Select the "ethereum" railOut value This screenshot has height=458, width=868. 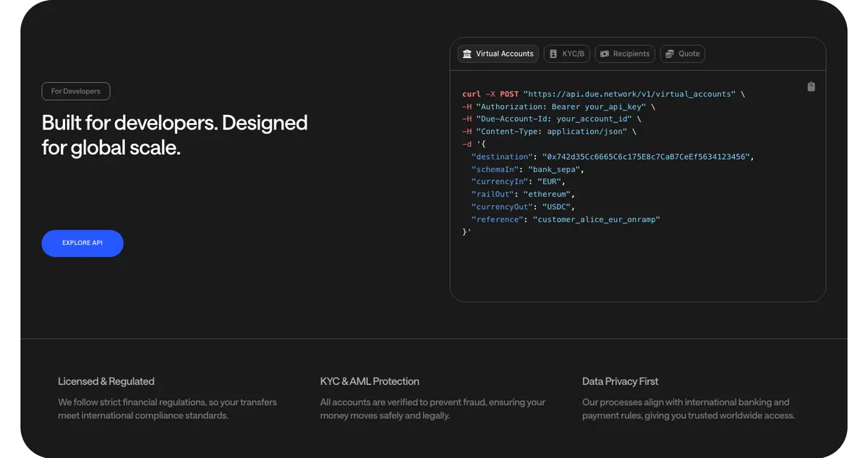point(548,195)
